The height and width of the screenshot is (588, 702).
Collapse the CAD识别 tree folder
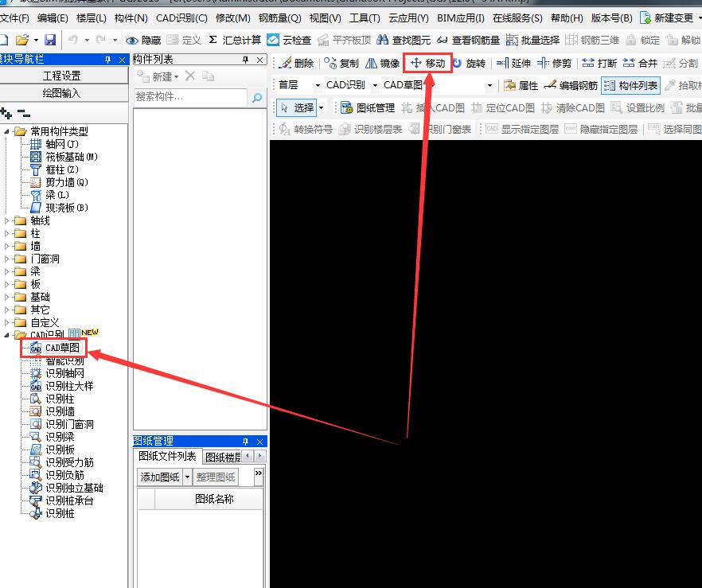pyautogui.click(x=6, y=335)
